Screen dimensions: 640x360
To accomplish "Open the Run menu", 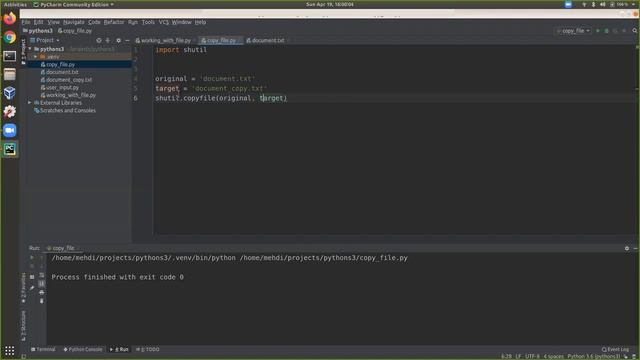I will [133, 22].
